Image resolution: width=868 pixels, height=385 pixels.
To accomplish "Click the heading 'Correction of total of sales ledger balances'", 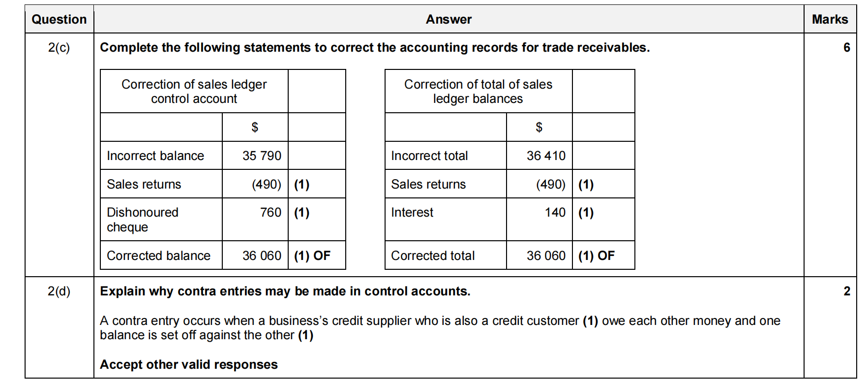I will pyautogui.click(x=478, y=92).
